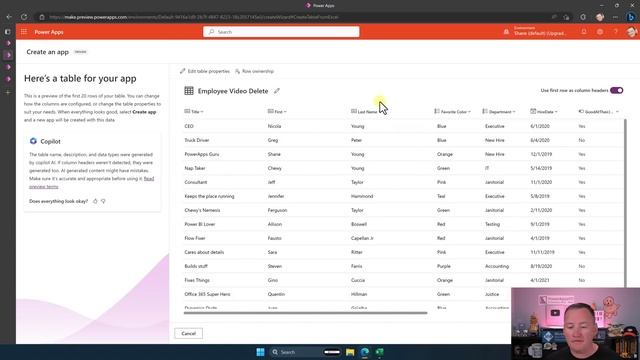The width and height of the screenshot is (640, 360).
Task: Select the 'Accounting' cell in the Builds stuff row
Action: click(x=497, y=266)
